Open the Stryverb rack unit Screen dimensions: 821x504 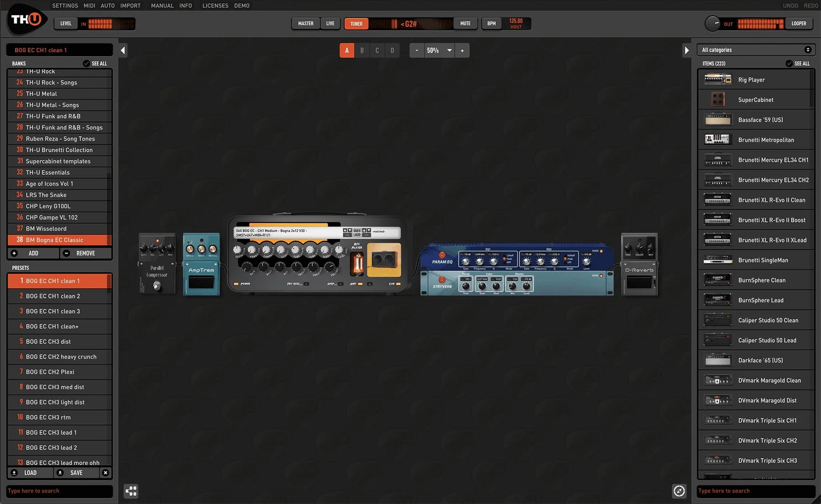tap(442, 284)
